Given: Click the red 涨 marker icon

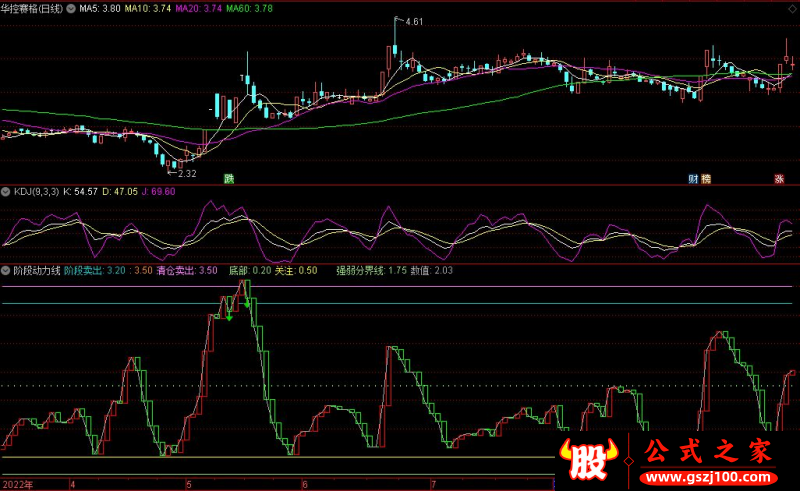Looking at the screenshot, I should [778, 178].
